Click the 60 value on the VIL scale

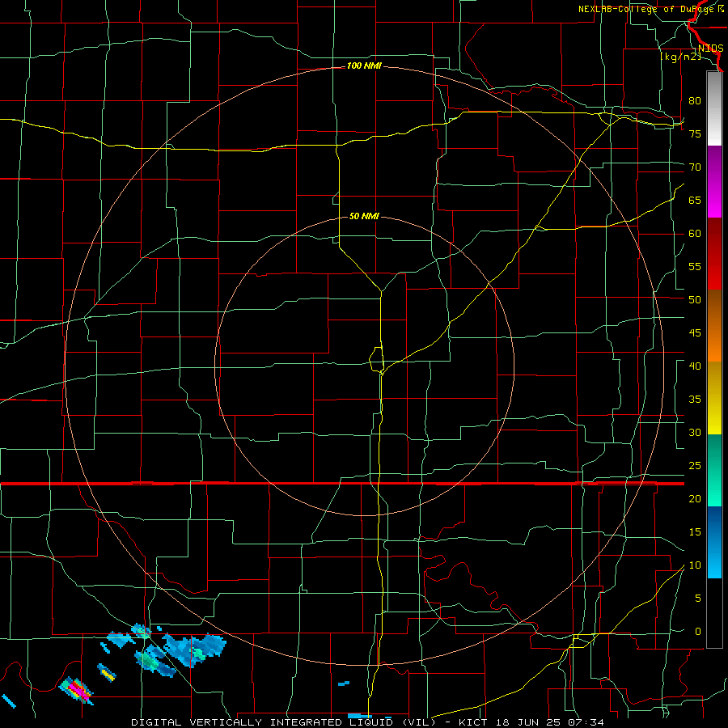point(695,234)
